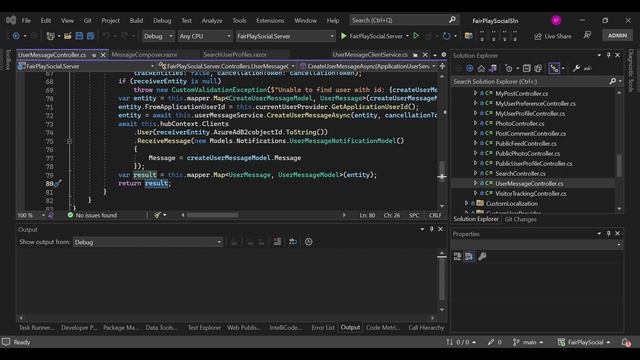This screenshot has height=360, width=640.
Task: Toggle Track Active Item in Solution Explorer
Action: point(554,69)
